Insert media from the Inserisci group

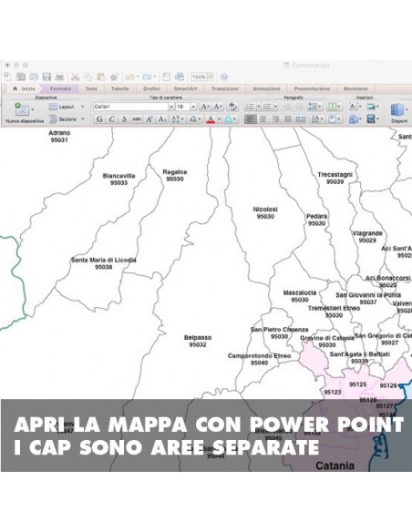coord(372,119)
